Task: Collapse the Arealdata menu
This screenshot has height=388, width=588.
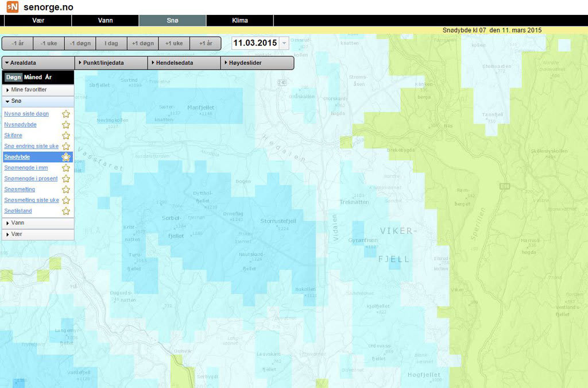Action: point(38,63)
